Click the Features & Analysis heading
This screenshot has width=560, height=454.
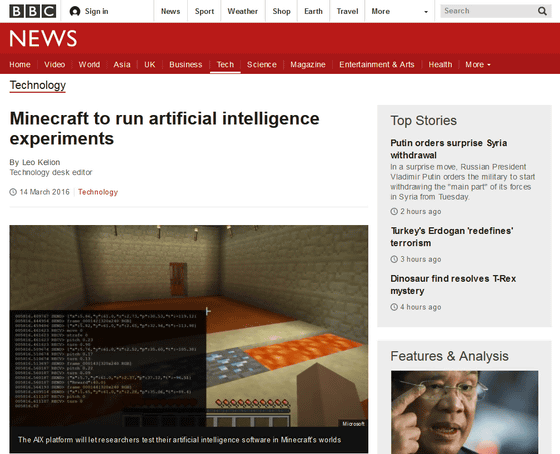click(x=449, y=356)
